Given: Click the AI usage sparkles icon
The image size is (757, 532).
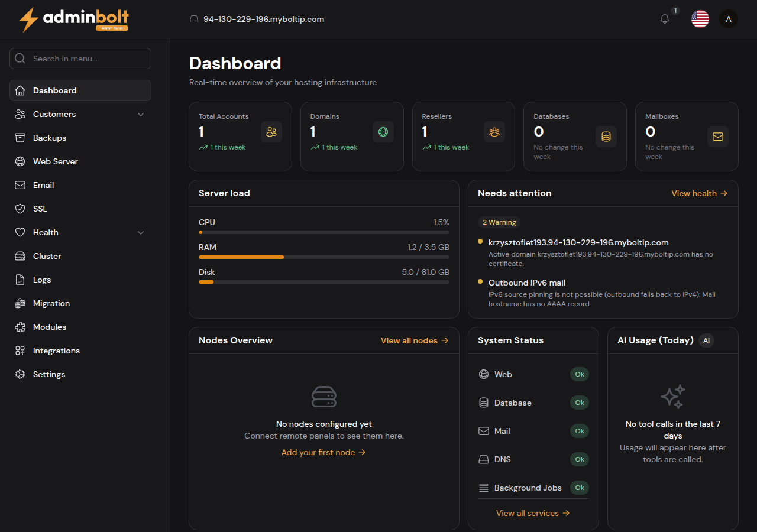Looking at the screenshot, I should [673, 397].
